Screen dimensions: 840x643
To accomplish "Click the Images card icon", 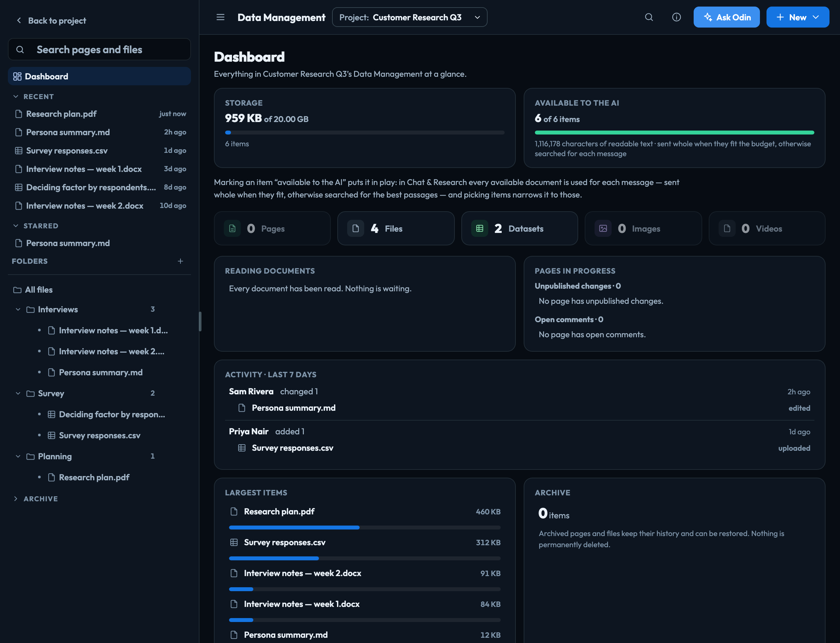I will [x=603, y=228].
